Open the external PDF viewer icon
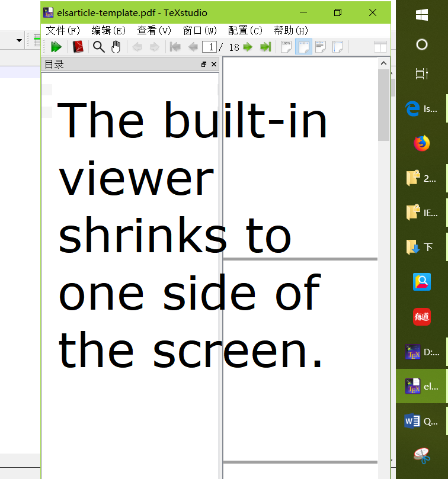Screen dimensions: 448x479 (78, 47)
